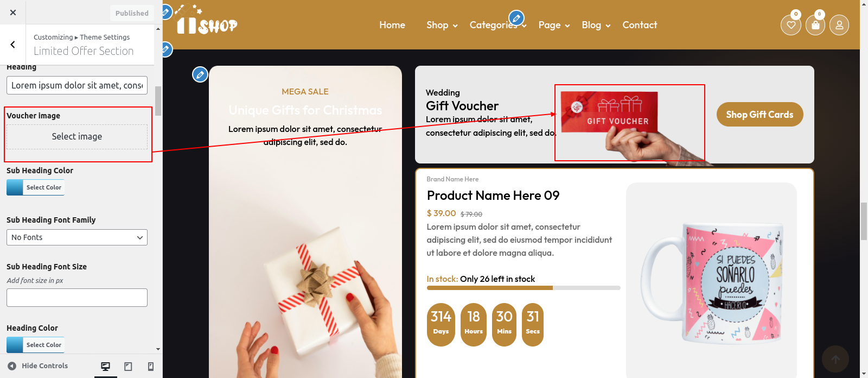This screenshot has width=868, height=378.
Task: Click Select image for Voucher image
Action: (x=77, y=137)
